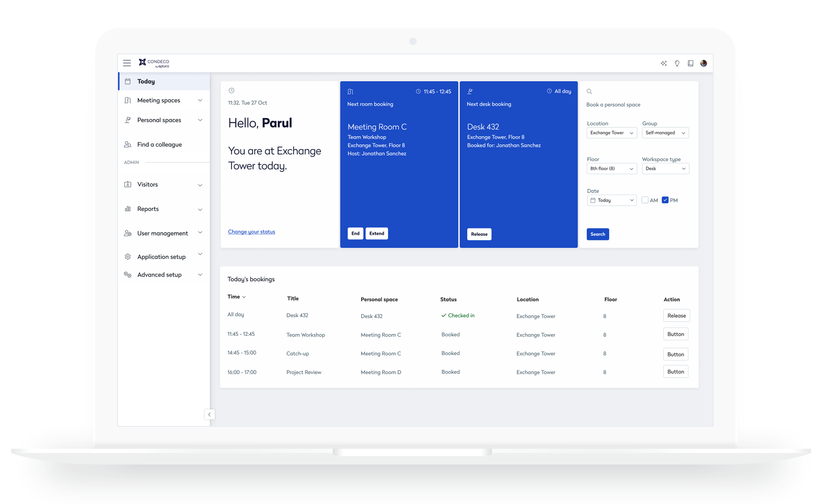Click the book/documentation icon in header
This screenshot has height=504, width=826.
(690, 63)
